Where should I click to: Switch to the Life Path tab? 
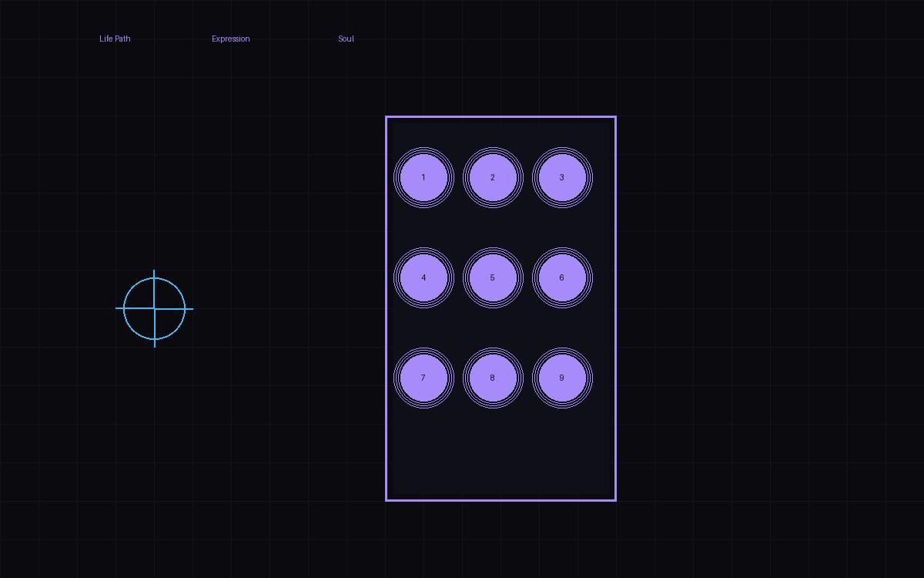click(114, 39)
